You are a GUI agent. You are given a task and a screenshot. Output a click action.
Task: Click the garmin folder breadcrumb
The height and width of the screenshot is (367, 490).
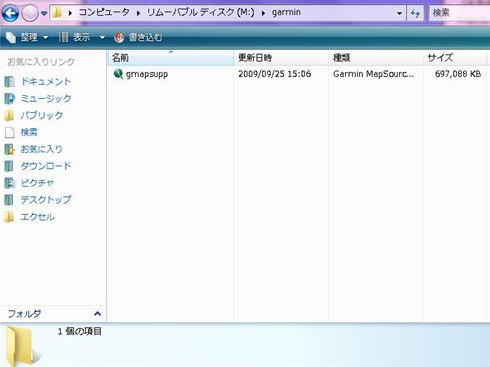click(x=286, y=12)
